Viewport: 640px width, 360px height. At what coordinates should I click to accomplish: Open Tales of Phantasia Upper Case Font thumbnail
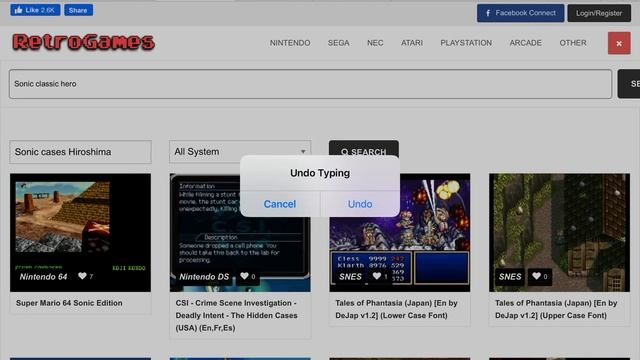point(559,232)
